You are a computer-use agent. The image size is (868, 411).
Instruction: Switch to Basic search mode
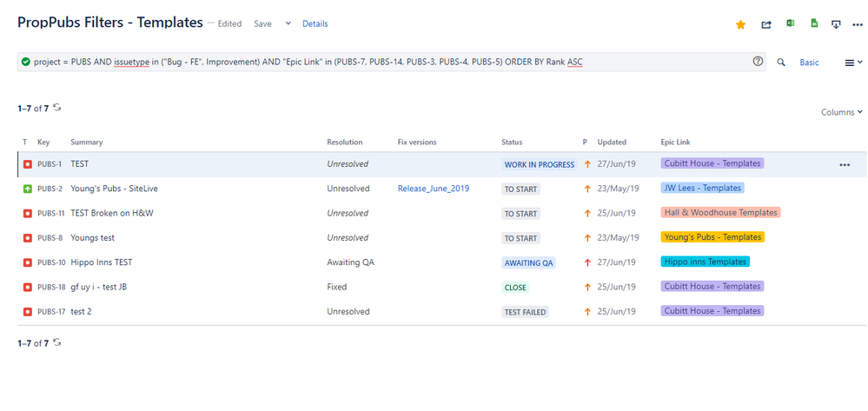tap(809, 63)
